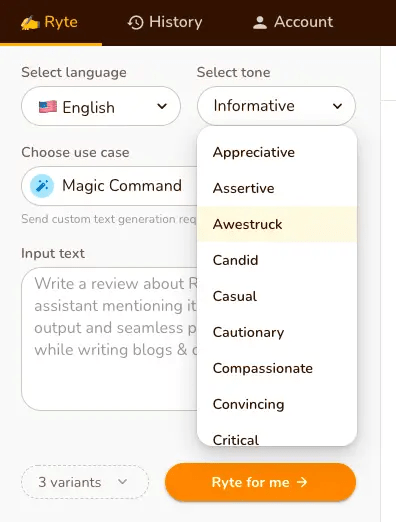Open the Magic Command use case selector

(x=110, y=186)
